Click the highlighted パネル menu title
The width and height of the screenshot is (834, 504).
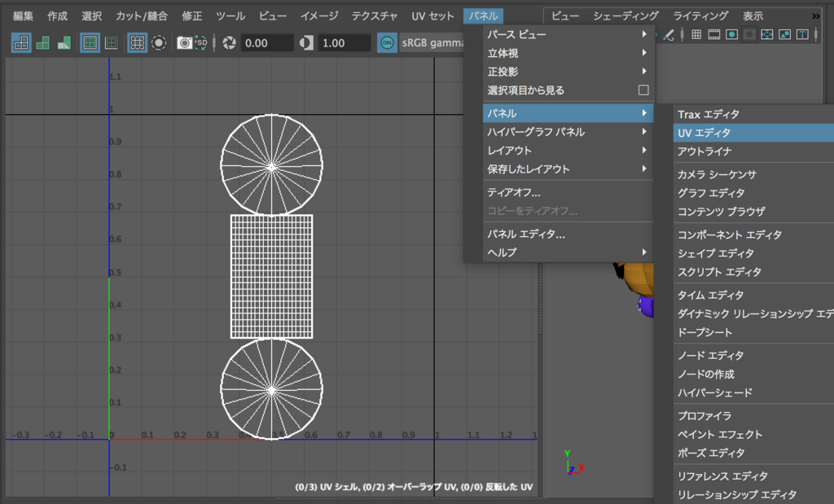click(x=483, y=16)
